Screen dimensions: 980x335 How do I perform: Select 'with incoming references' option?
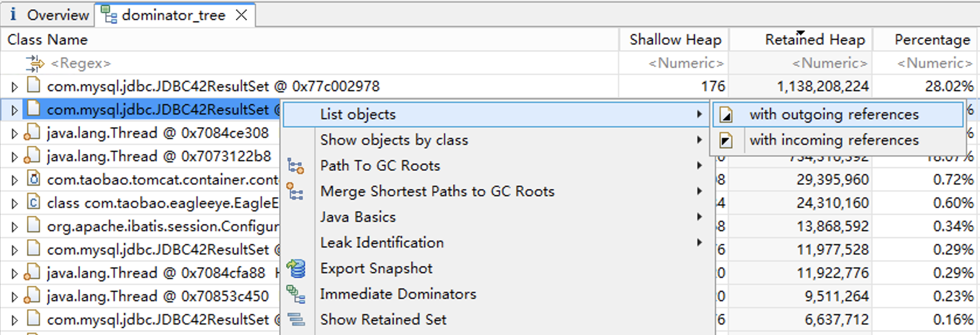click(x=833, y=140)
